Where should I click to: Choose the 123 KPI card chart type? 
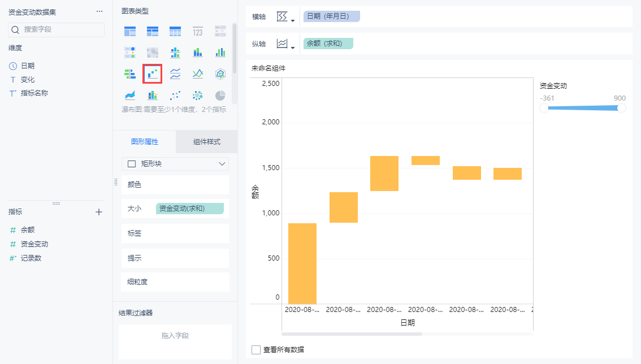click(x=198, y=32)
